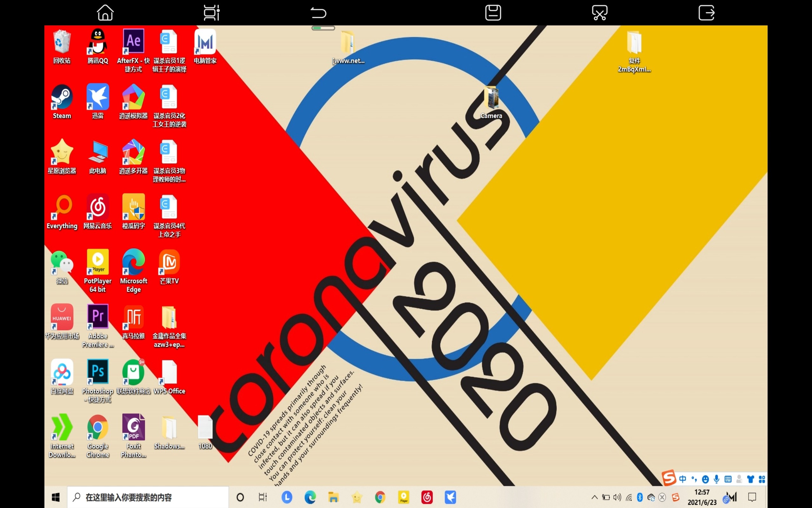Image resolution: width=812 pixels, height=508 pixels.
Task: Select 谋杀官员2 document file
Action: point(169,97)
